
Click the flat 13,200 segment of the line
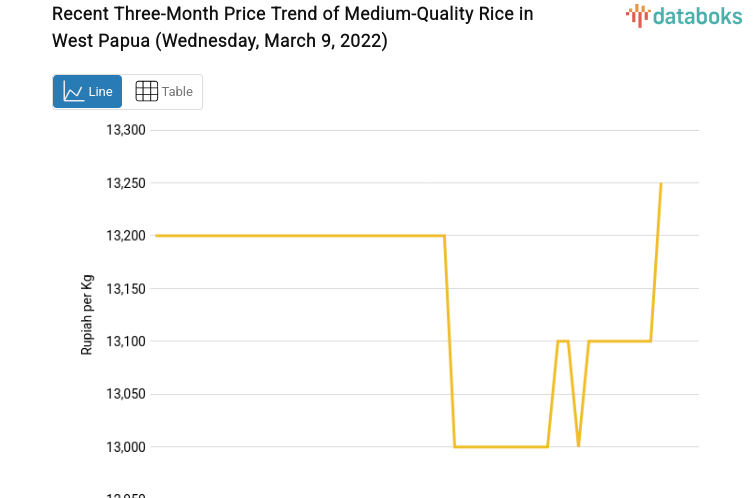coord(300,236)
